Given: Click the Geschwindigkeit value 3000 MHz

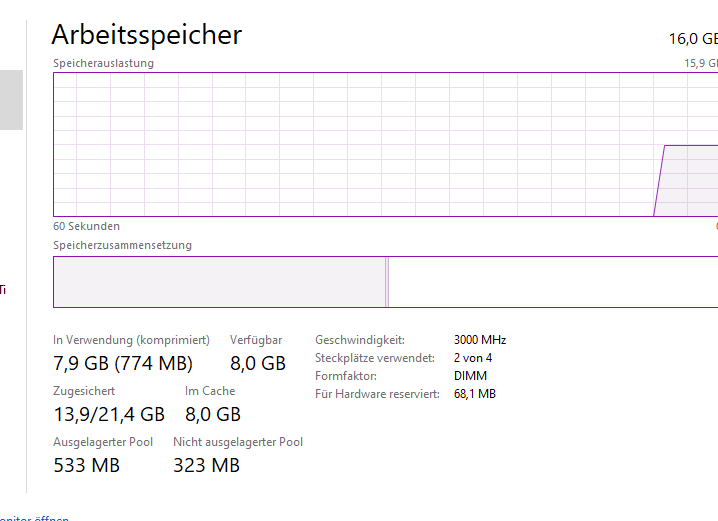Looking at the screenshot, I should [x=480, y=340].
